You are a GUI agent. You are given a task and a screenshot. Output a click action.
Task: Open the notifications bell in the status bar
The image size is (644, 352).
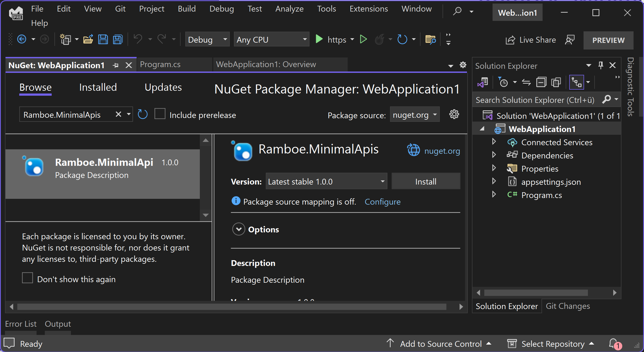613,343
